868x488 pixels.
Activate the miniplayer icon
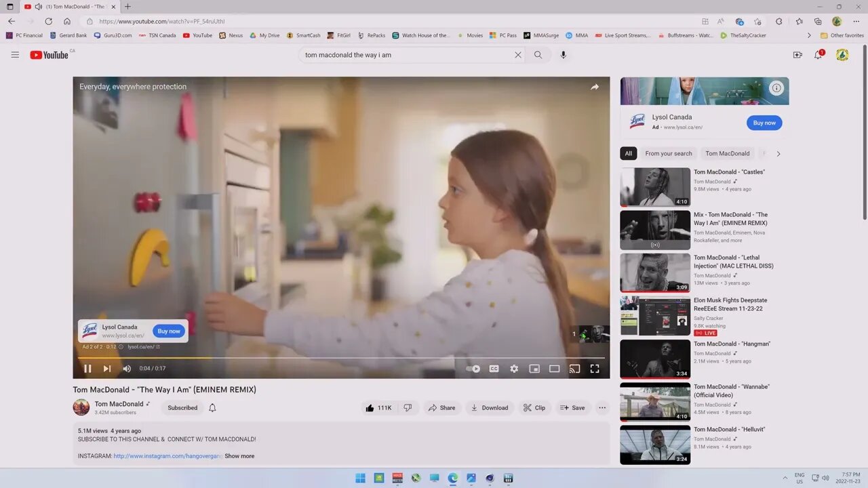click(x=534, y=369)
